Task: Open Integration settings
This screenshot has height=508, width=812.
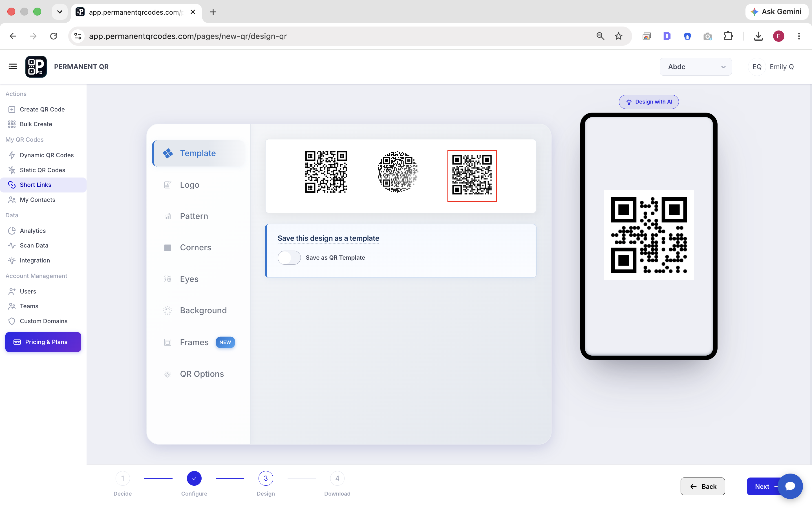Action: point(35,261)
